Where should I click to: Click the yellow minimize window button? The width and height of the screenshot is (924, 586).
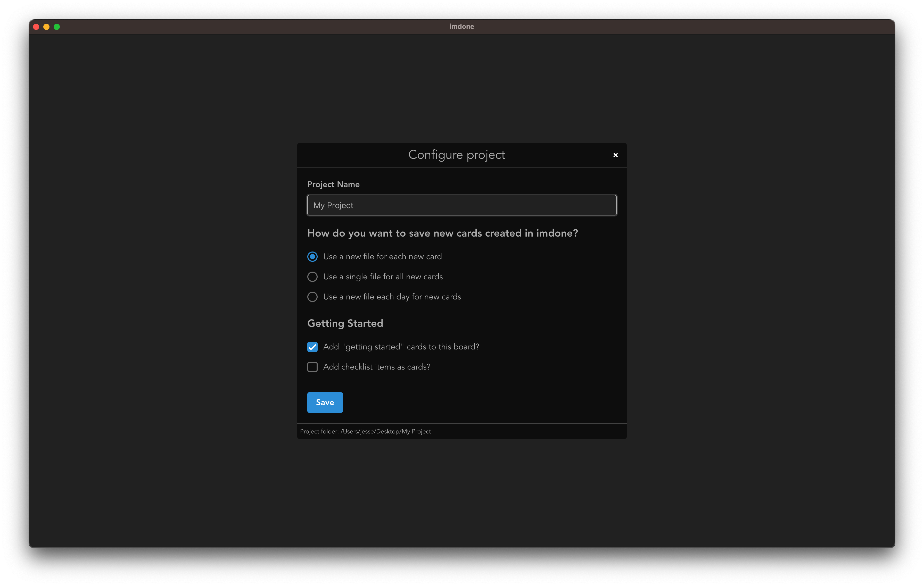pos(46,27)
